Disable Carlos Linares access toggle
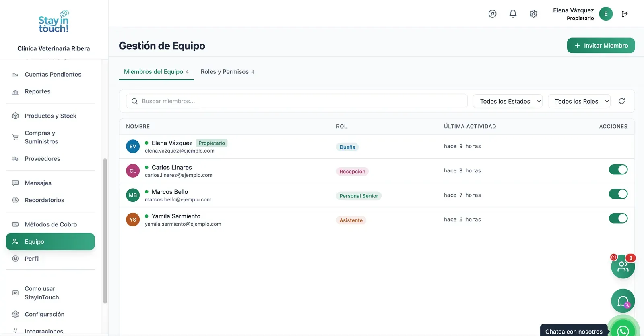Image resolution: width=644 pixels, height=336 pixels. coord(618,170)
